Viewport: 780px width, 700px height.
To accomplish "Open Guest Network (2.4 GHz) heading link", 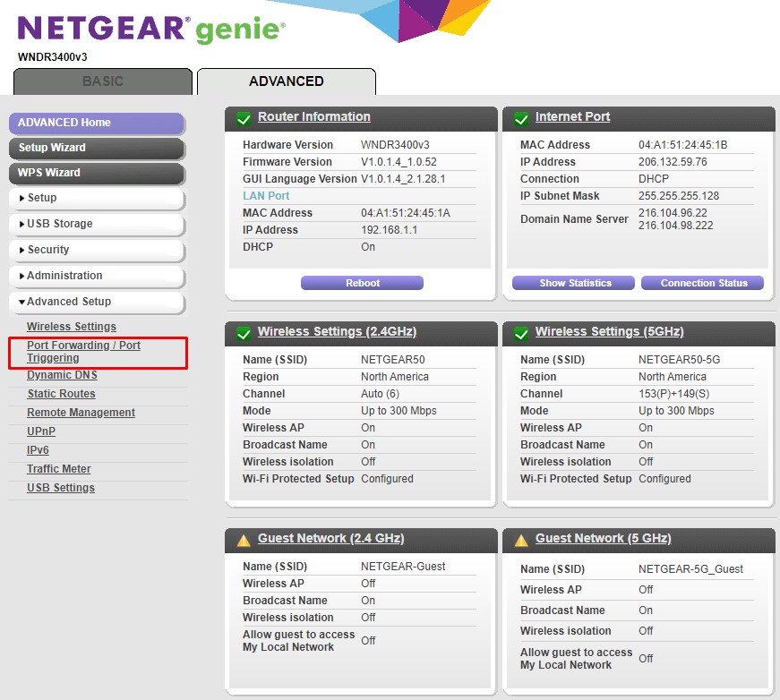I will coord(330,538).
